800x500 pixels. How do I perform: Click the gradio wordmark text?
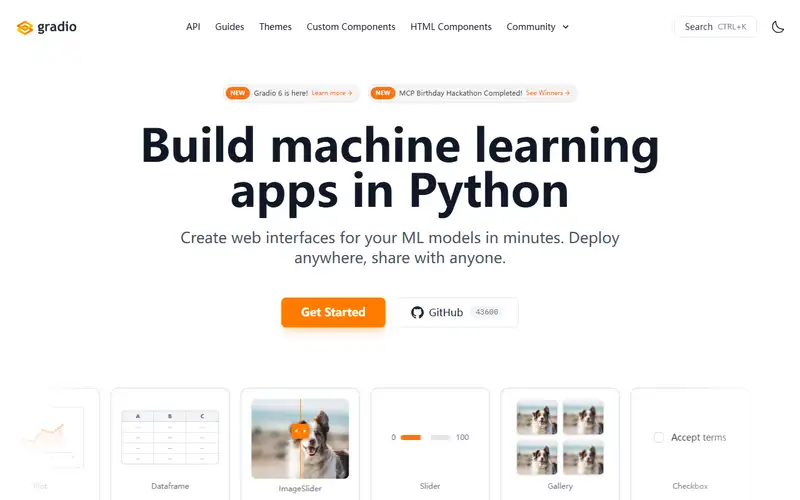click(x=57, y=27)
